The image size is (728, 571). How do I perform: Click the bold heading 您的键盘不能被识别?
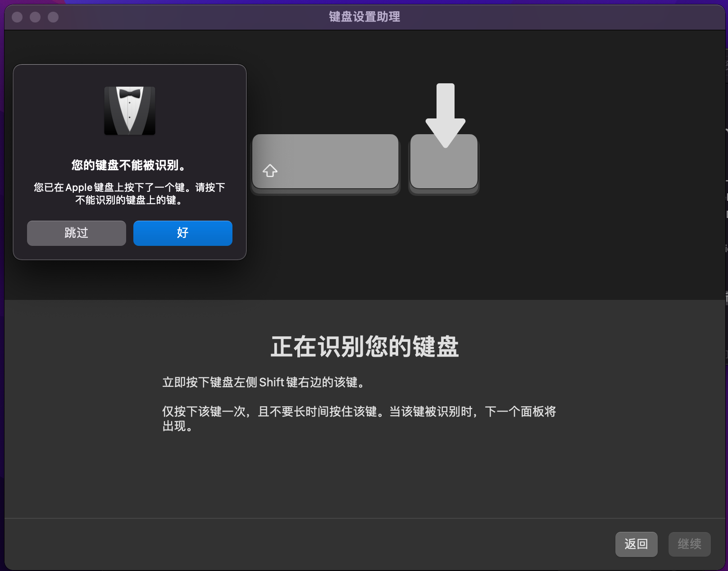[129, 165]
